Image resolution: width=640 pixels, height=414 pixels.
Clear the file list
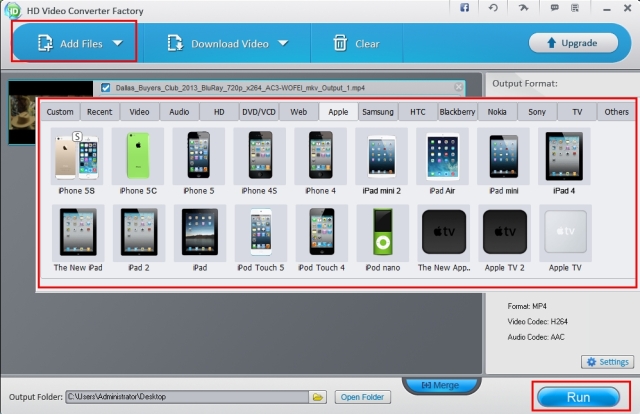coord(357,43)
